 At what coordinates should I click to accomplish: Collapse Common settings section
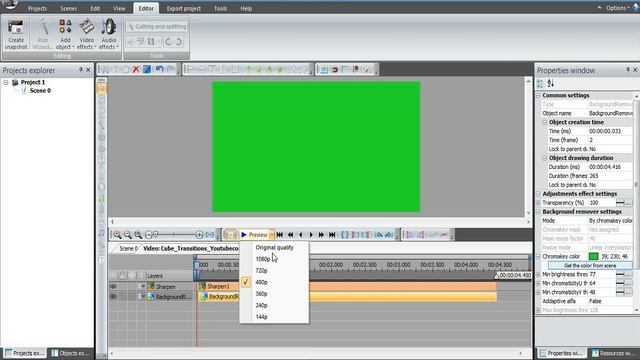pos(538,96)
